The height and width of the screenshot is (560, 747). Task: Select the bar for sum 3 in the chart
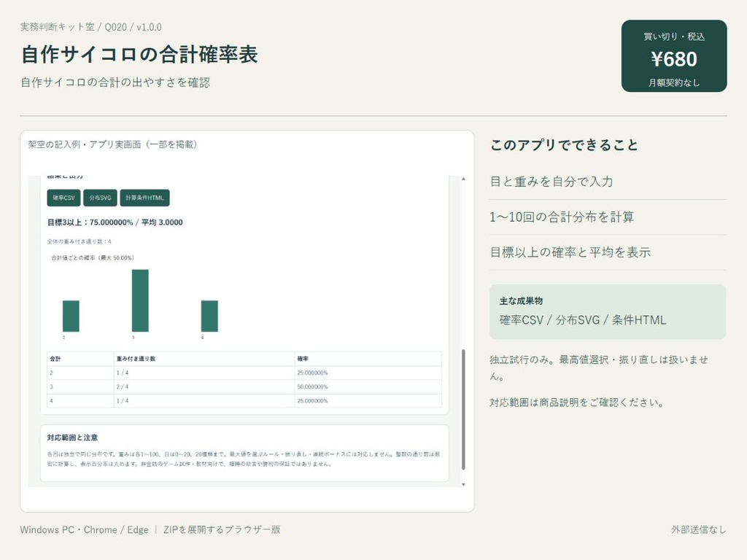point(140,300)
